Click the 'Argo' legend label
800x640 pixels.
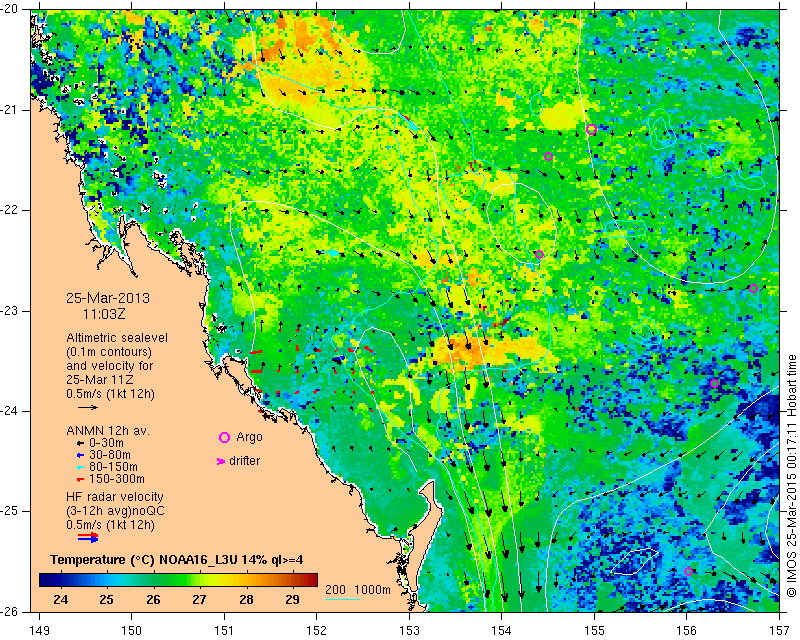[249, 437]
